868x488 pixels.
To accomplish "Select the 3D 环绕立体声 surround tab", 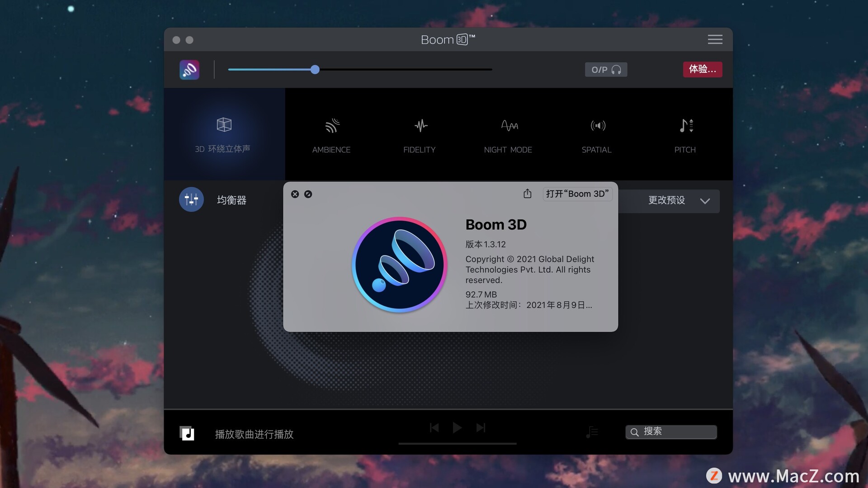I will coord(224,134).
